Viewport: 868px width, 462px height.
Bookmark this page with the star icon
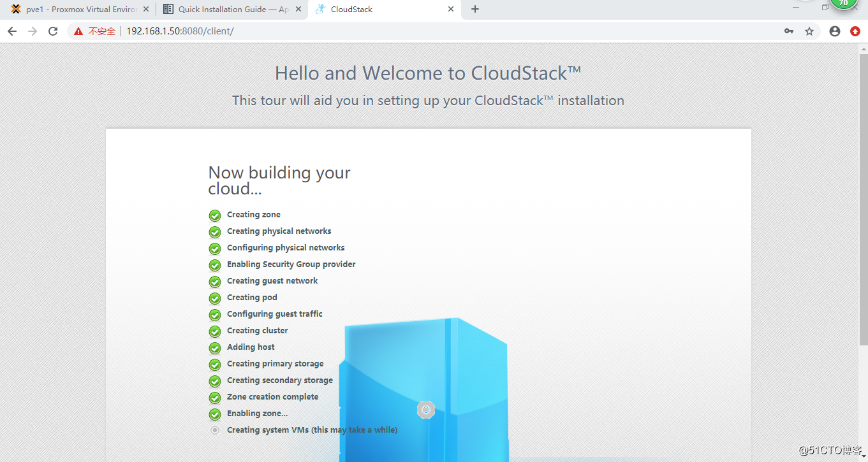pos(809,31)
